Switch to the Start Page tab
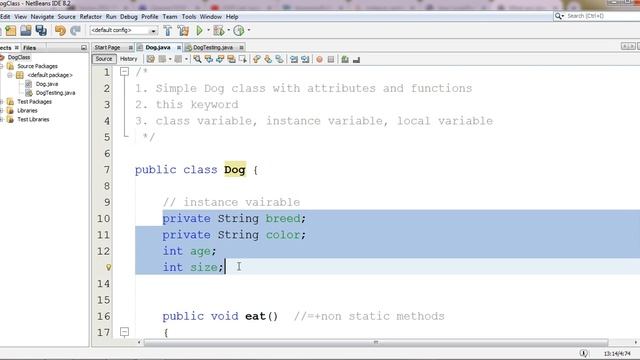 coord(107,47)
